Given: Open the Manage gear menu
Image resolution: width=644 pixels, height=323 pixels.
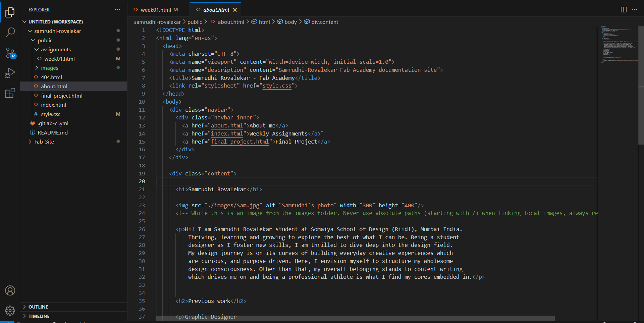Looking at the screenshot, I should [x=10, y=311].
